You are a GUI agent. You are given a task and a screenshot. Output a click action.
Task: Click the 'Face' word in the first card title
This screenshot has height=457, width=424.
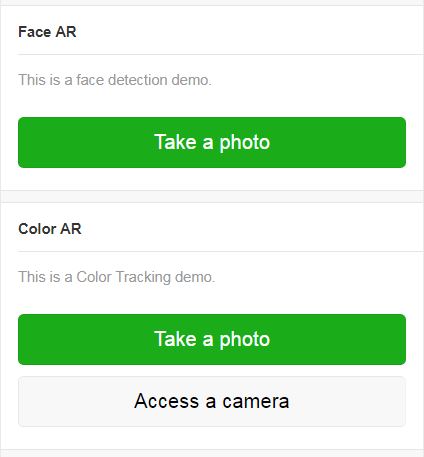[x=35, y=32]
